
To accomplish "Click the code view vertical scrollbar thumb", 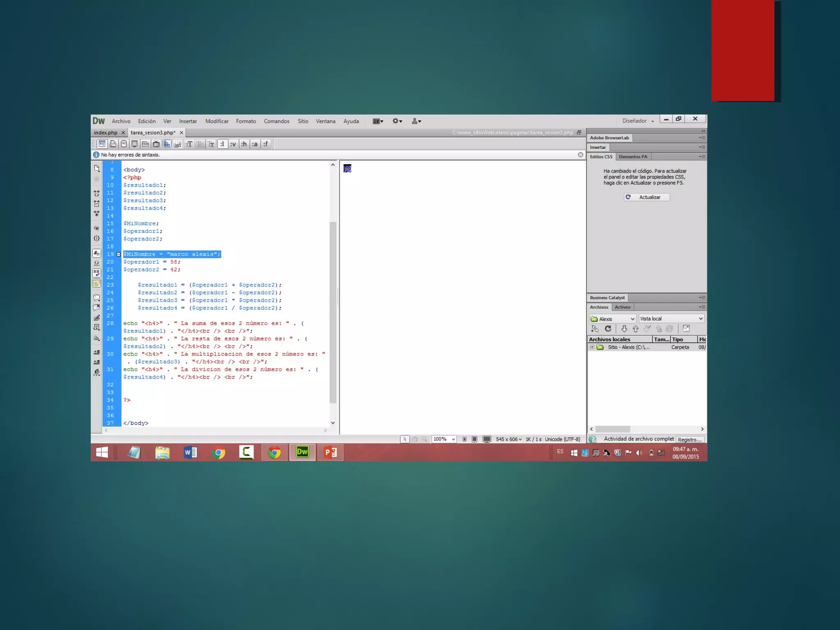I will pyautogui.click(x=333, y=312).
